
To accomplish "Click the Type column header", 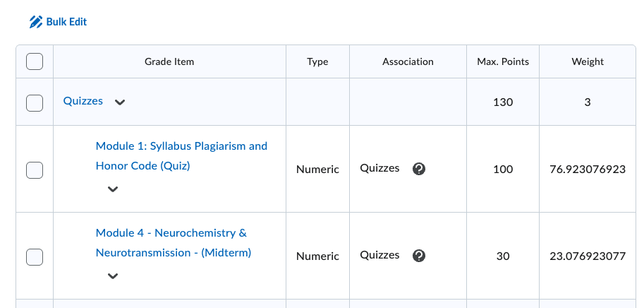I will (x=317, y=61).
